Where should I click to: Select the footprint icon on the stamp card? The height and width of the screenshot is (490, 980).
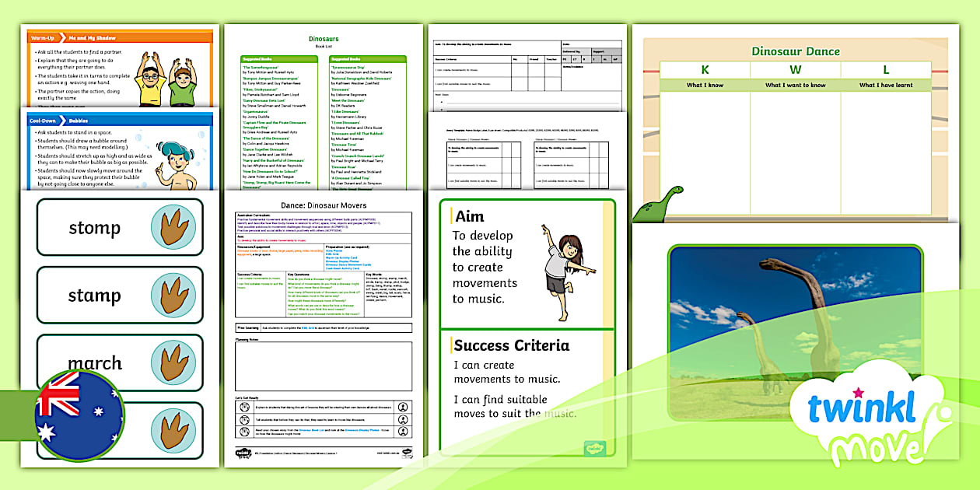click(174, 295)
